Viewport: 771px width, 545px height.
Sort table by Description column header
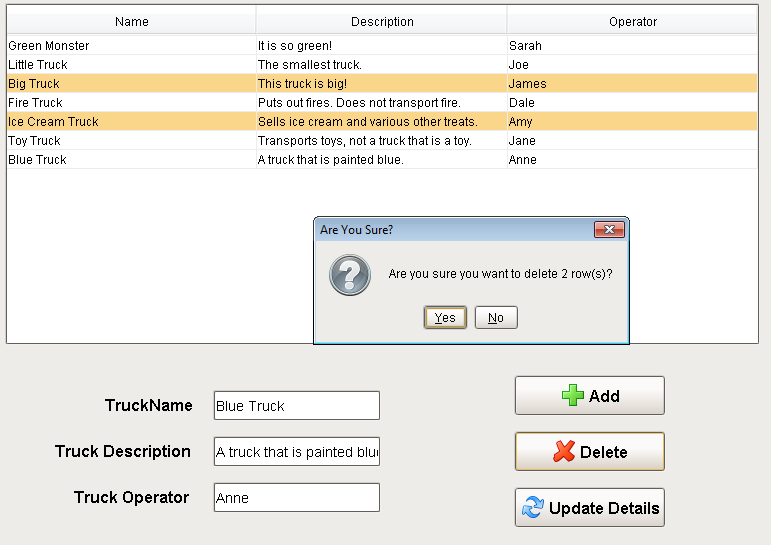pos(382,22)
